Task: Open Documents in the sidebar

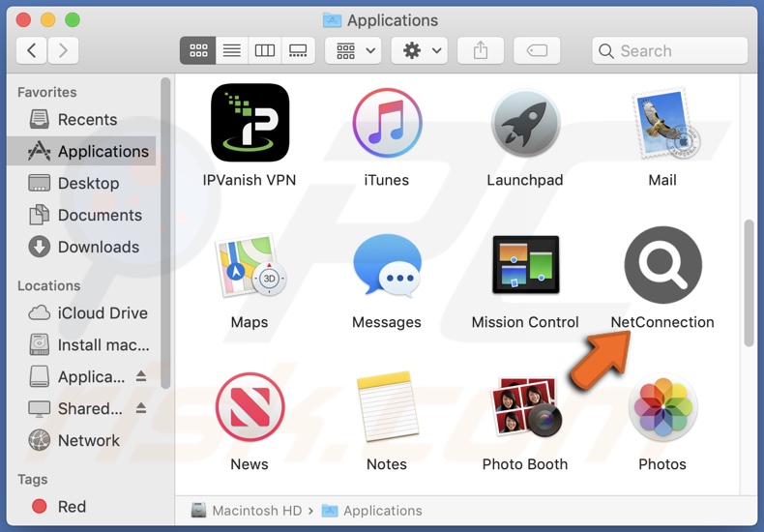Action: [x=81, y=215]
